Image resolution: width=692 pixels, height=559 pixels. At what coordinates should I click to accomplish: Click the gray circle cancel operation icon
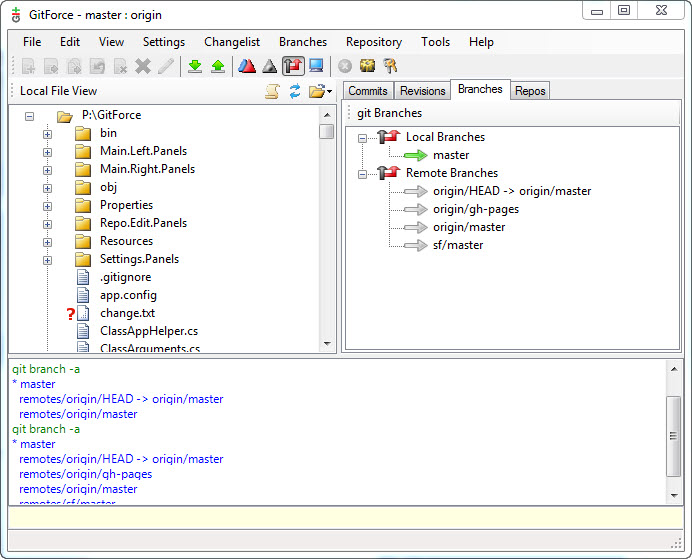(x=345, y=66)
